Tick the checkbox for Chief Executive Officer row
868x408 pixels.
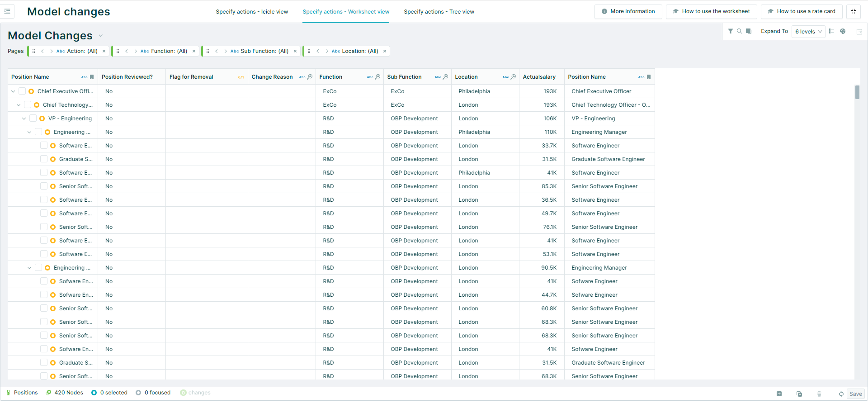(x=22, y=91)
